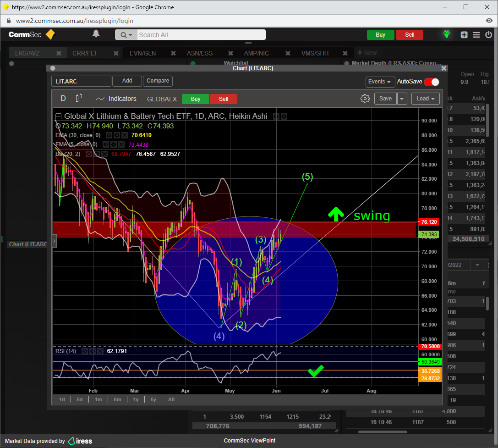Image resolution: width=498 pixels, height=448 pixels.
Task: Toggle visibility of main price series
Action: tap(276, 116)
